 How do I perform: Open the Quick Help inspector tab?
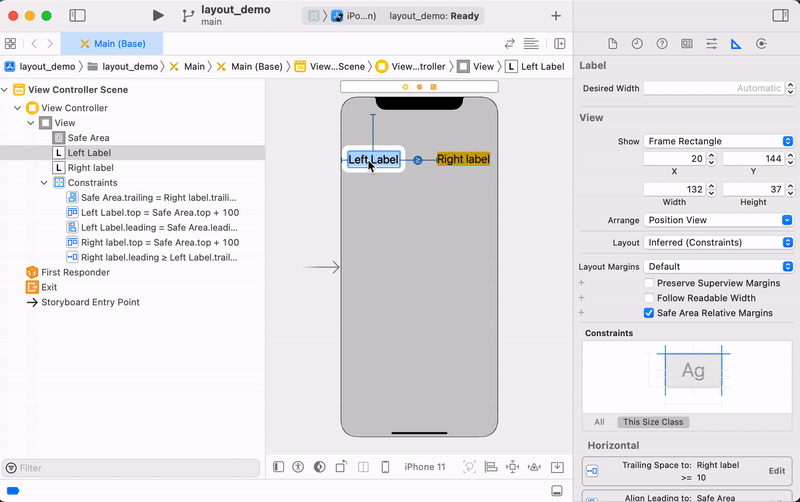(662, 44)
